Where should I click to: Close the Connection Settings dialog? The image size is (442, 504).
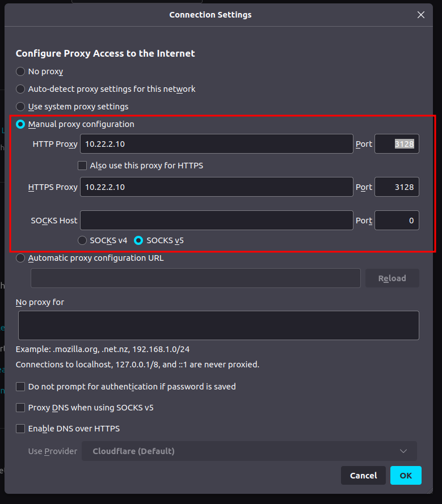click(420, 15)
